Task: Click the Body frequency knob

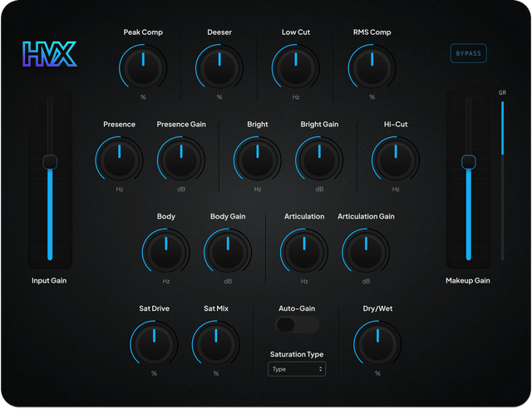Action: click(166, 252)
